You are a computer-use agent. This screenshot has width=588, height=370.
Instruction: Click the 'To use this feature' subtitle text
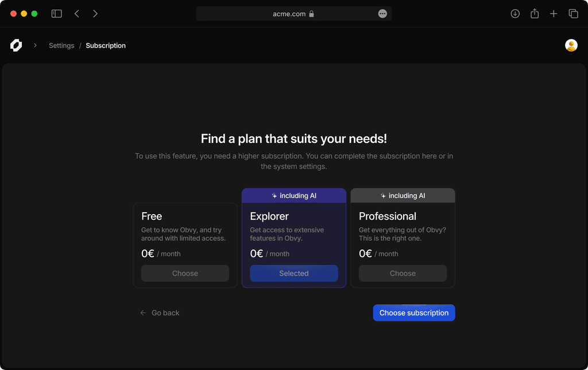(294, 161)
